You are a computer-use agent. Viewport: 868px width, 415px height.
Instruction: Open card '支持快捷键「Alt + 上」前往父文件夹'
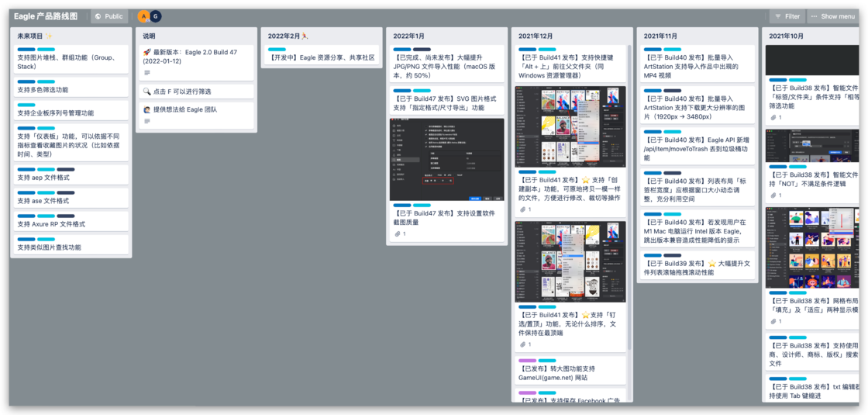570,64
